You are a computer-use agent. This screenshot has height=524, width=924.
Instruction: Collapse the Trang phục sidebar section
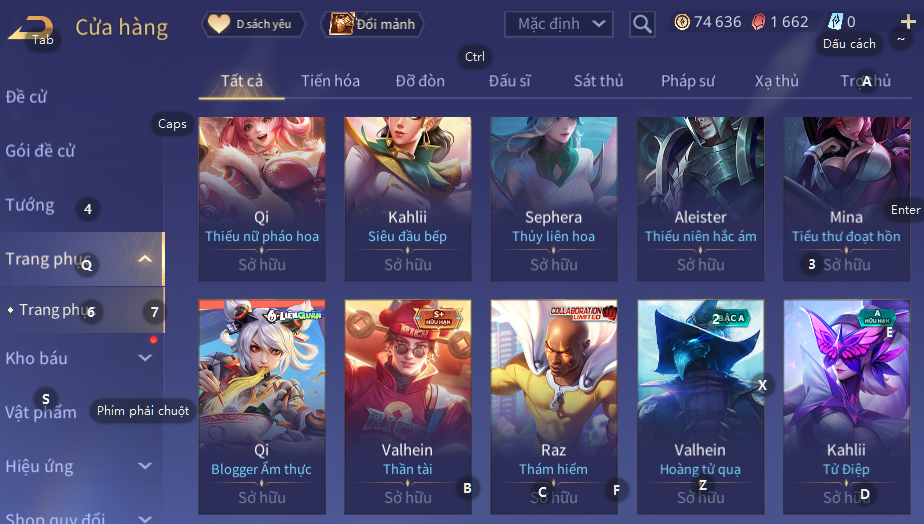click(145, 259)
